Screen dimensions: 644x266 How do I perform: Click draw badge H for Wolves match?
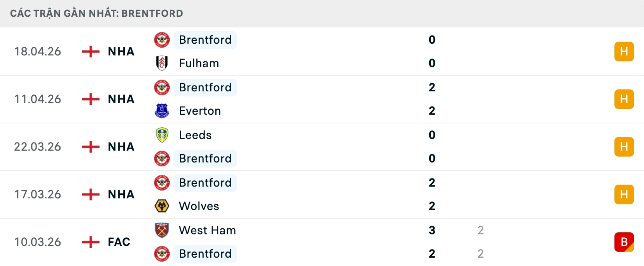pyautogui.click(x=624, y=194)
